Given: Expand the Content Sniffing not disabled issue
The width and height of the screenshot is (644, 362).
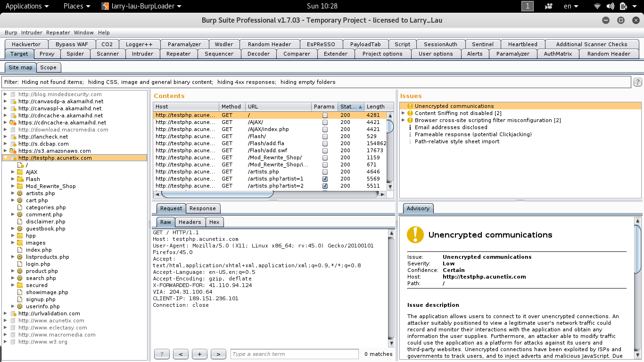Looking at the screenshot, I should point(403,113).
